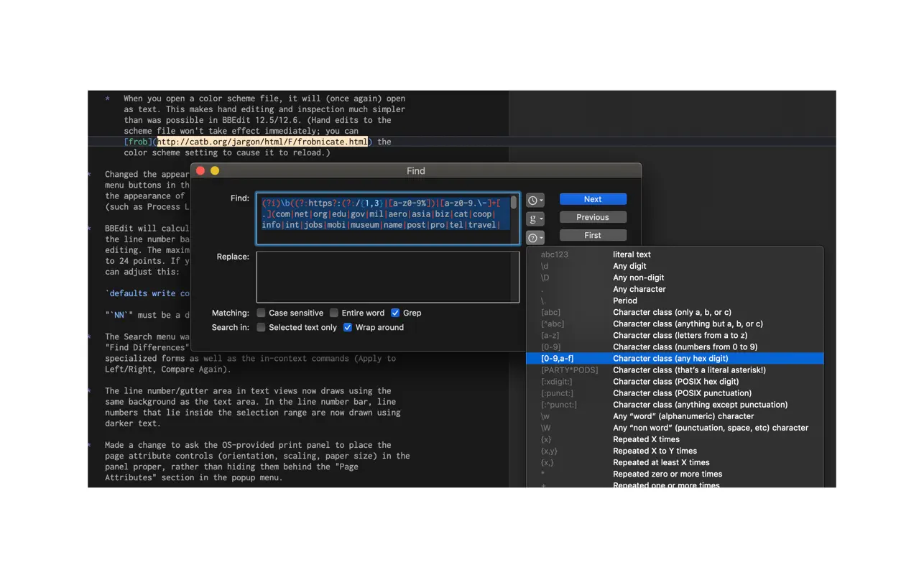Choose 'Character class (numbers from 0 to 9)'
924x578 pixels.
(675, 347)
